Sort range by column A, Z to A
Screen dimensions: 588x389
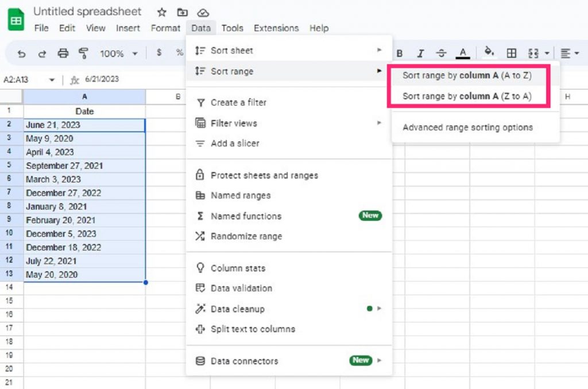point(467,96)
